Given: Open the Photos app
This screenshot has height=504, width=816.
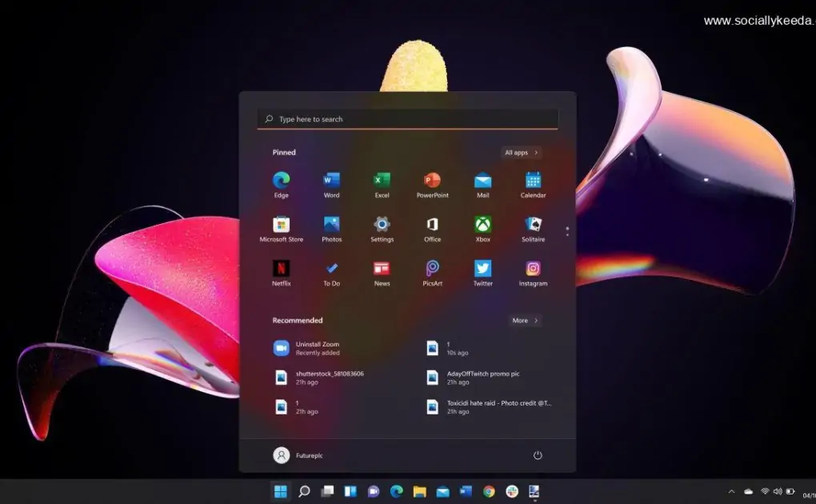Looking at the screenshot, I should point(331,229).
